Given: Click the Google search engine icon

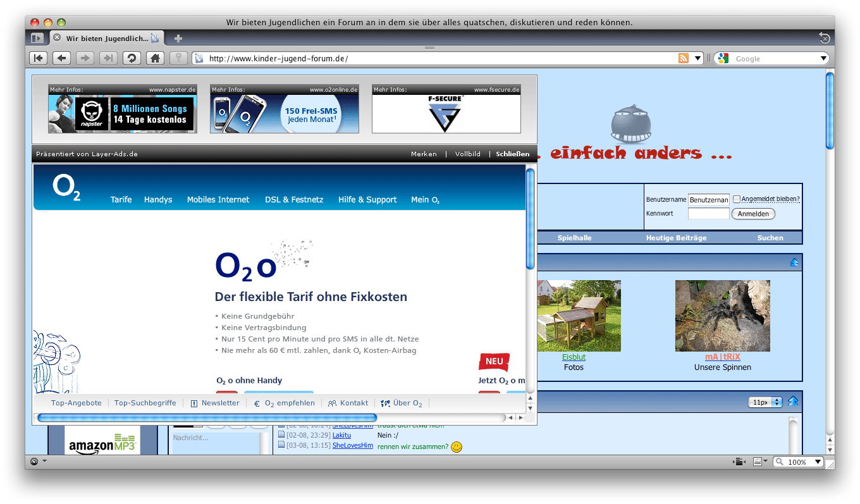Looking at the screenshot, I should pyautogui.click(x=723, y=58).
